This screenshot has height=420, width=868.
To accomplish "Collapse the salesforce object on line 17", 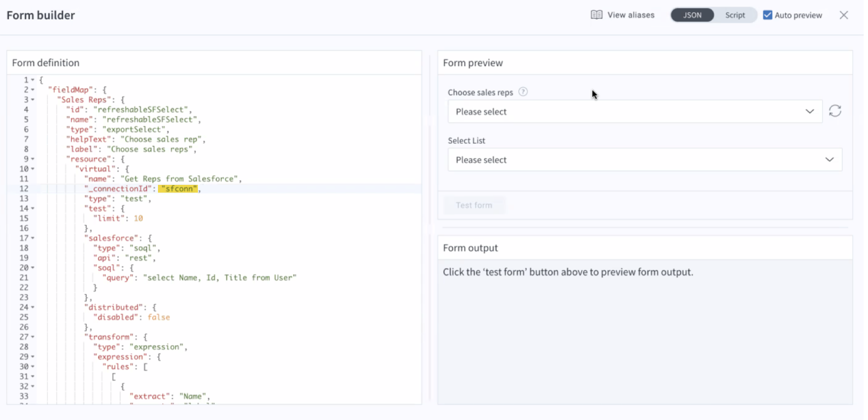I will click(x=33, y=238).
